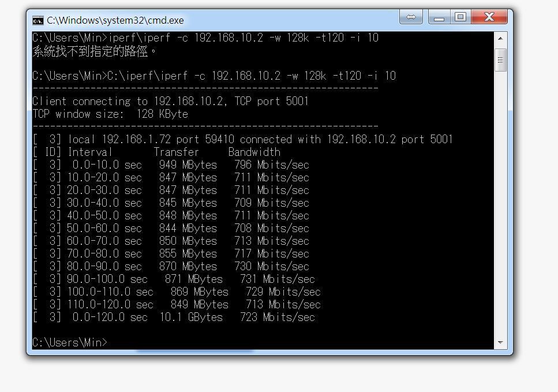Click 'Client connecting to 192.168.10.2' line
Screen dimensions: 558x392
170,102
